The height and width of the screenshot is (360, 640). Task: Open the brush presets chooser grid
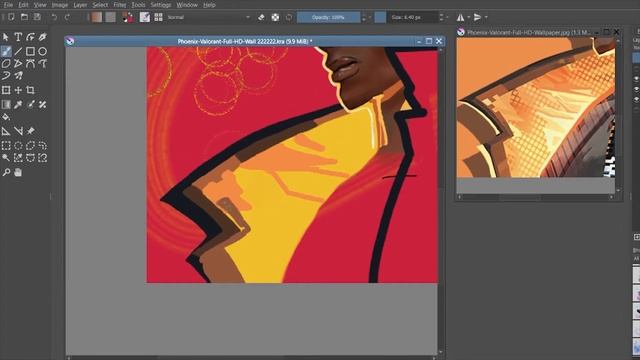tap(158, 17)
